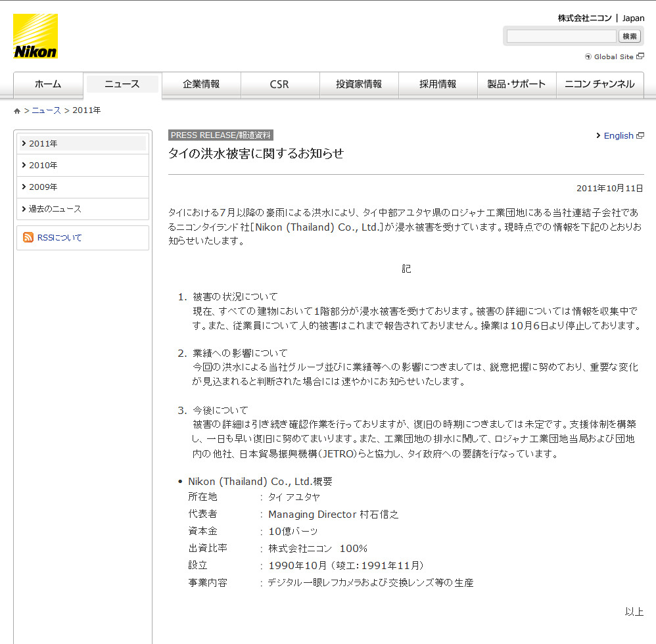The width and height of the screenshot is (656, 644).
Task: Open 過去のニュース in the sidebar
Action: pos(83,209)
